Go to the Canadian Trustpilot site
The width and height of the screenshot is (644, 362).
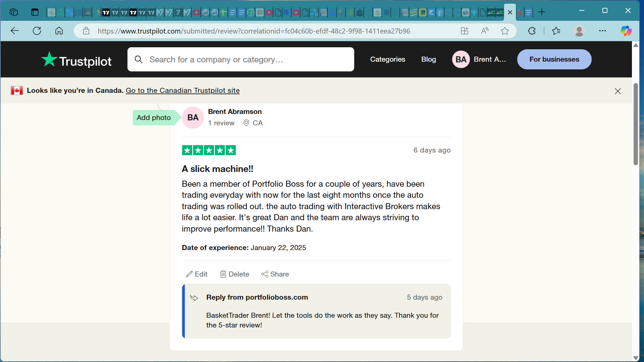[182, 90]
